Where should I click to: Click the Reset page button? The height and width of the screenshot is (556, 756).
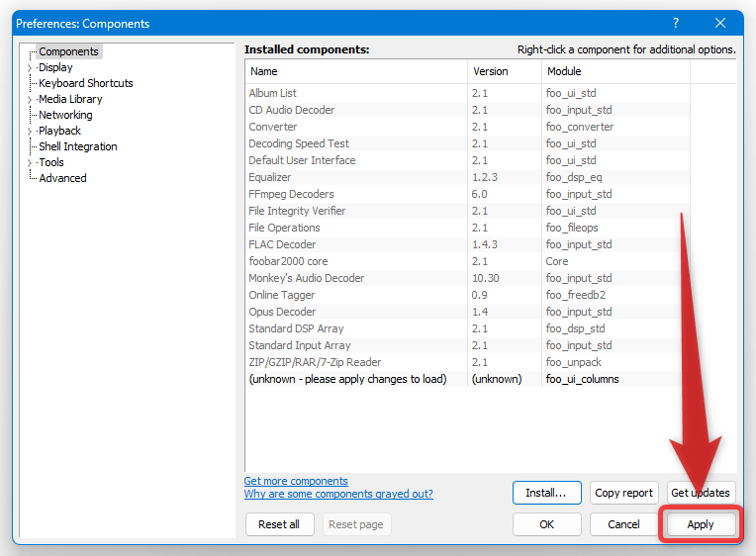tap(356, 524)
